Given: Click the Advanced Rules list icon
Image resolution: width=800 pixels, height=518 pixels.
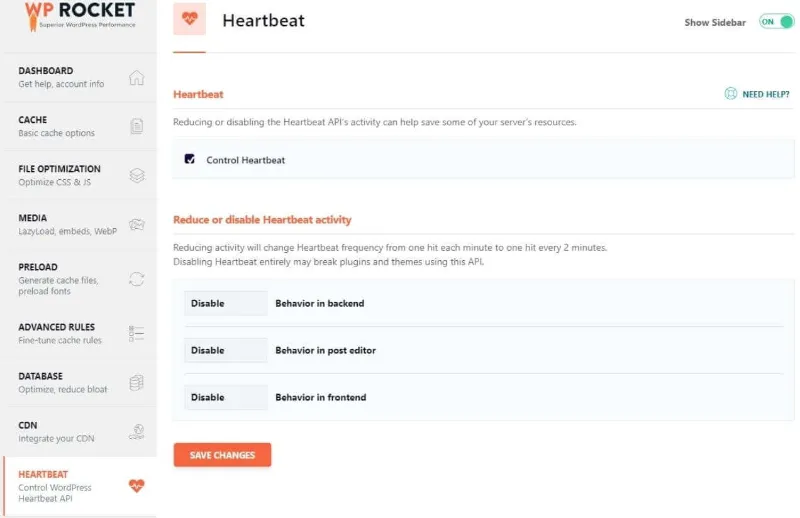Looking at the screenshot, I should [137, 333].
